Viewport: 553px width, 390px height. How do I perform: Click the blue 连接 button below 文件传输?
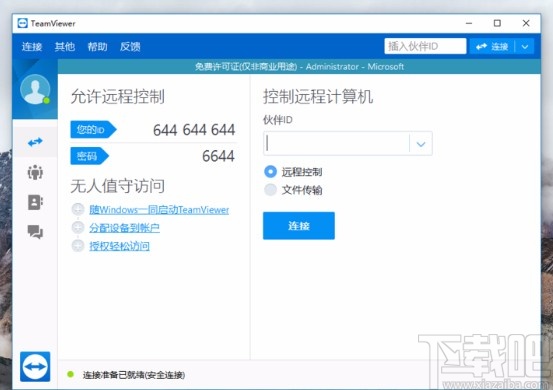pyautogui.click(x=299, y=226)
